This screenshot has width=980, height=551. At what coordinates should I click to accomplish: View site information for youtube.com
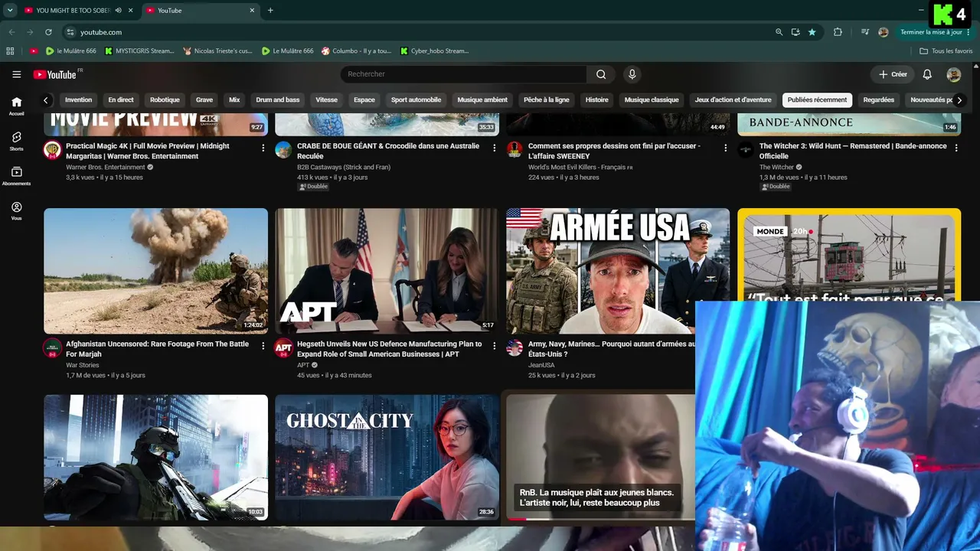70,32
